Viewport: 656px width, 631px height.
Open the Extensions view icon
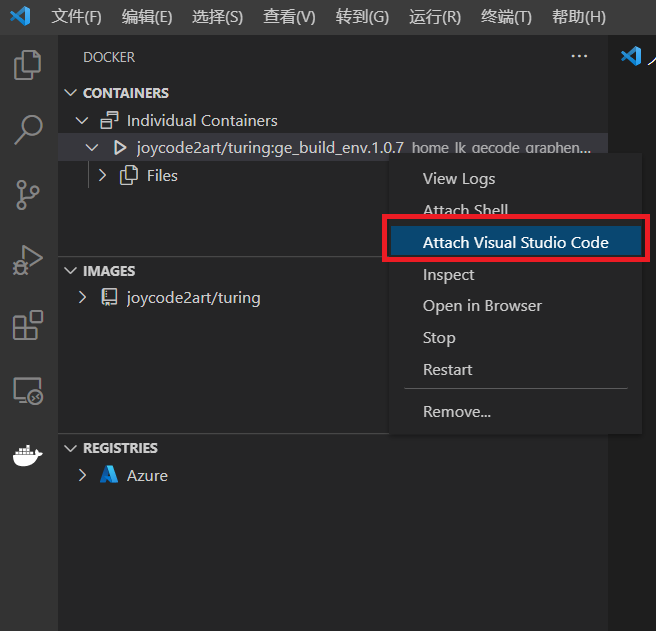coord(28,325)
